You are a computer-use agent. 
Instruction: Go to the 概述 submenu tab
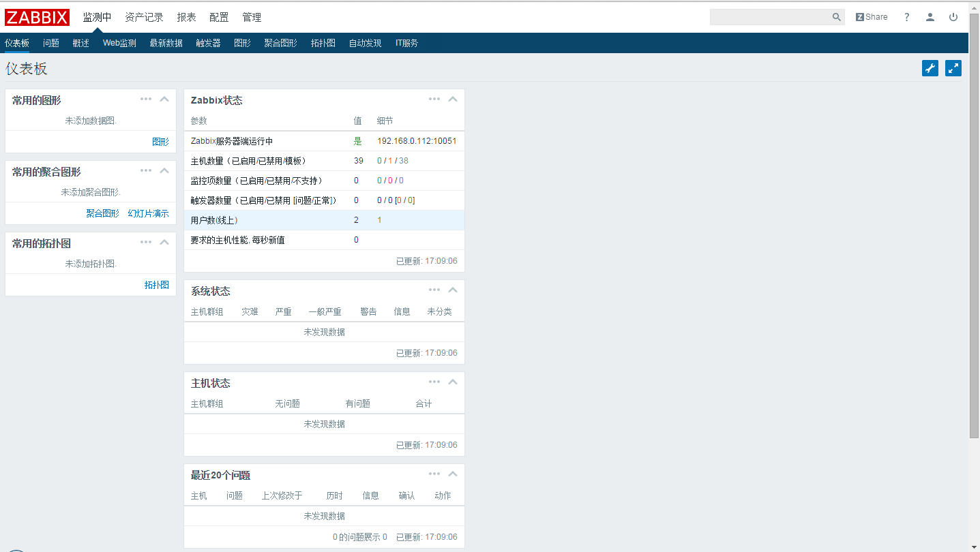[x=81, y=43]
